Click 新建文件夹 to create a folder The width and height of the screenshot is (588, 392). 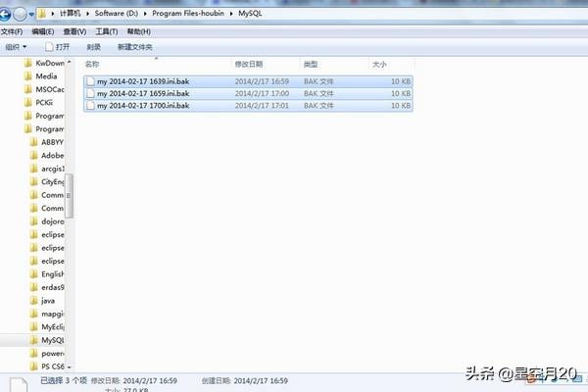click(x=134, y=47)
